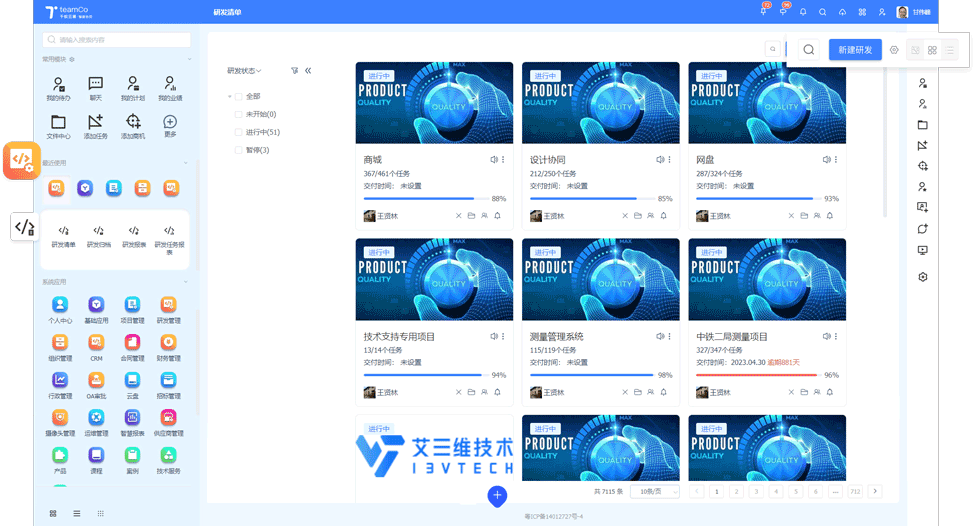Open more options on the 设计协同 card
The height and width of the screenshot is (526, 975).
pyautogui.click(x=670, y=160)
